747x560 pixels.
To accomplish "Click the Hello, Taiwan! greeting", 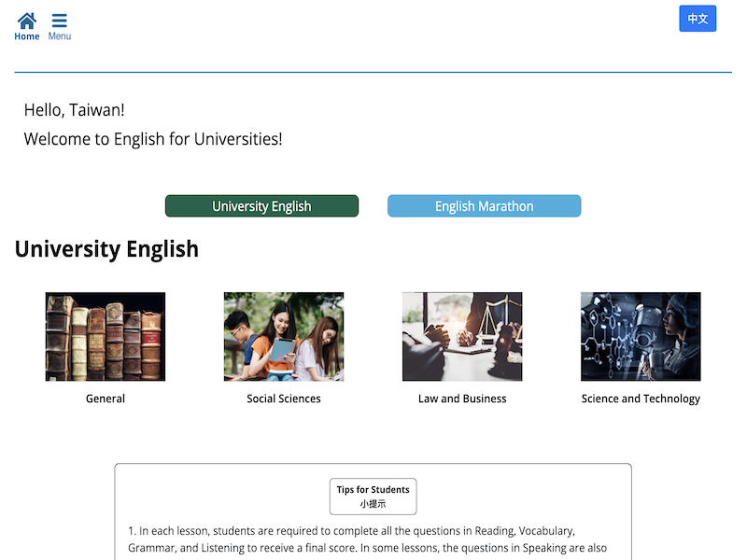I will pyautogui.click(x=74, y=110).
